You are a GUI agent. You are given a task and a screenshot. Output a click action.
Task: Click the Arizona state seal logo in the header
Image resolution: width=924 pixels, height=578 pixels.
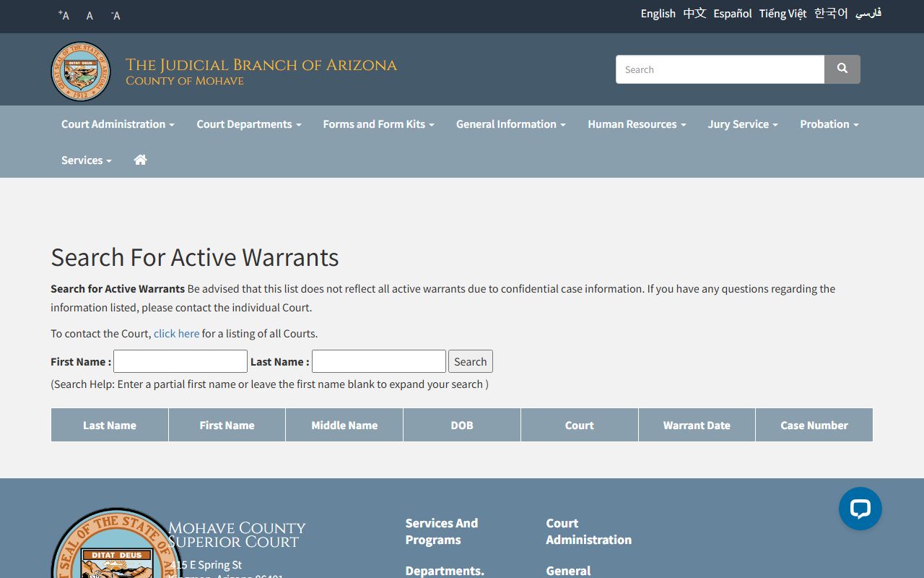[81, 72]
